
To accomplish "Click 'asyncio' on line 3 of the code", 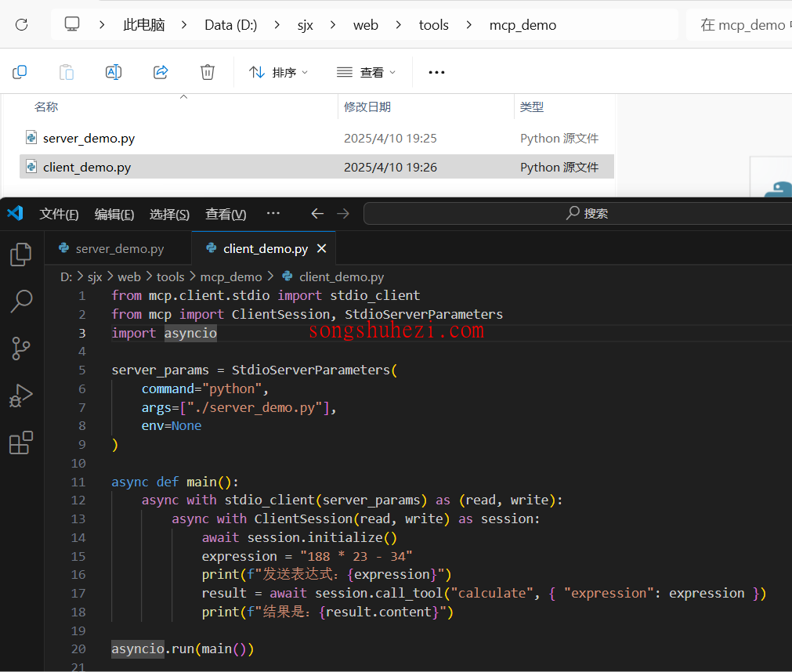I will [190, 333].
